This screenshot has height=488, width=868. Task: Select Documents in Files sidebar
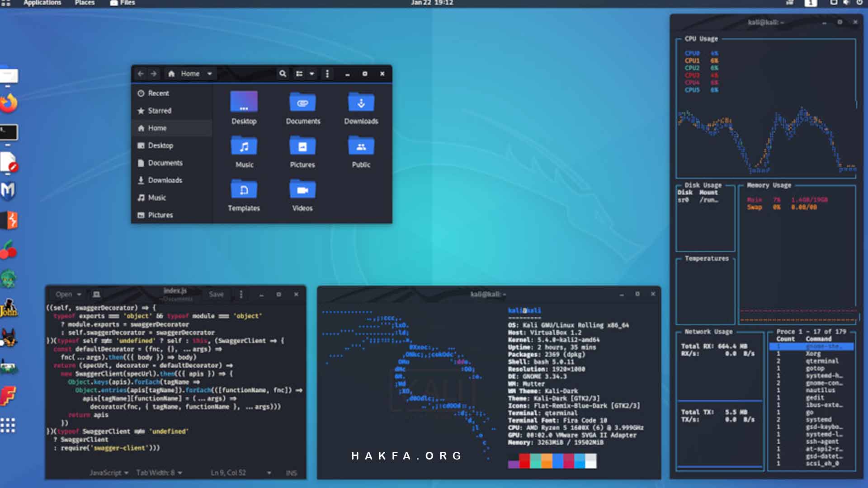pyautogui.click(x=172, y=163)
